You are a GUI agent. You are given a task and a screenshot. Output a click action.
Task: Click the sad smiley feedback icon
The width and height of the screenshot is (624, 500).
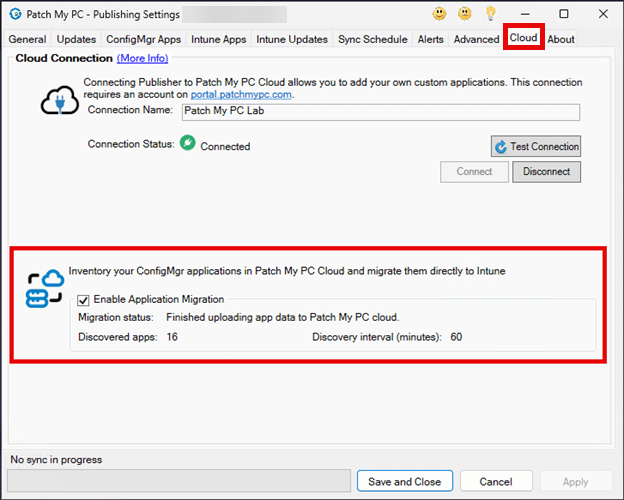coord(464,14)
